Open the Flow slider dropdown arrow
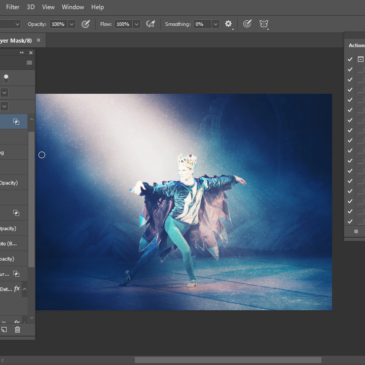Image resolution: width=365 pixels, height=365 pixels. [136, 24]
